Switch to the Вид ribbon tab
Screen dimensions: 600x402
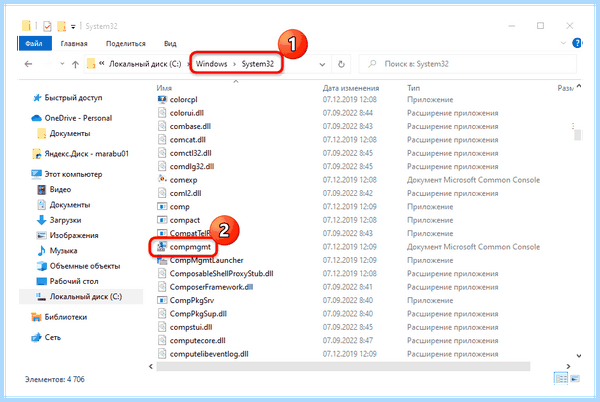coord(170,44)
